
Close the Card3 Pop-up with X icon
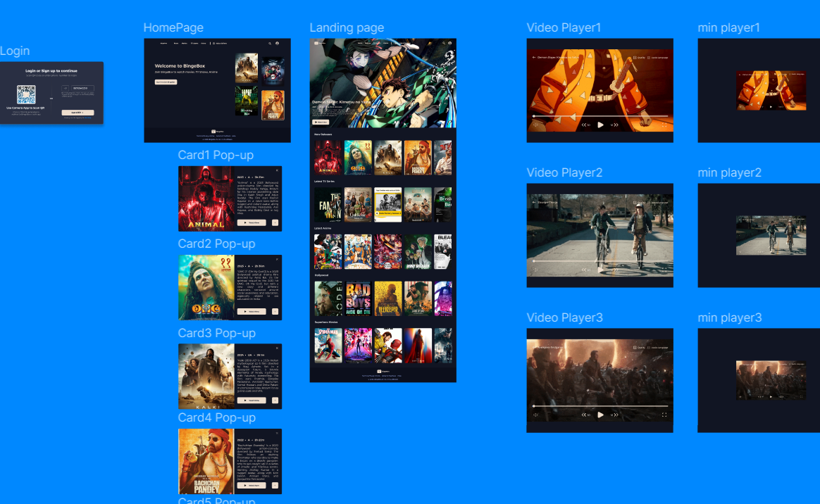tap(277, 348)
